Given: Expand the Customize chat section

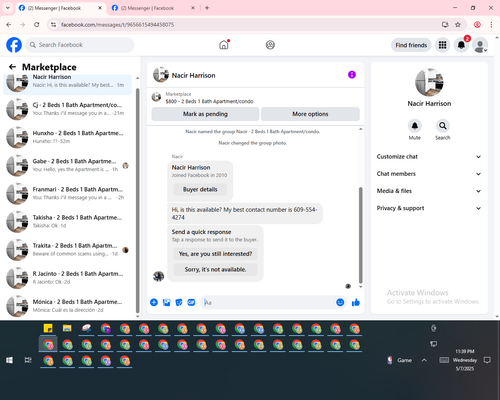Looking at the screenshot, I should tap(429, 157).
